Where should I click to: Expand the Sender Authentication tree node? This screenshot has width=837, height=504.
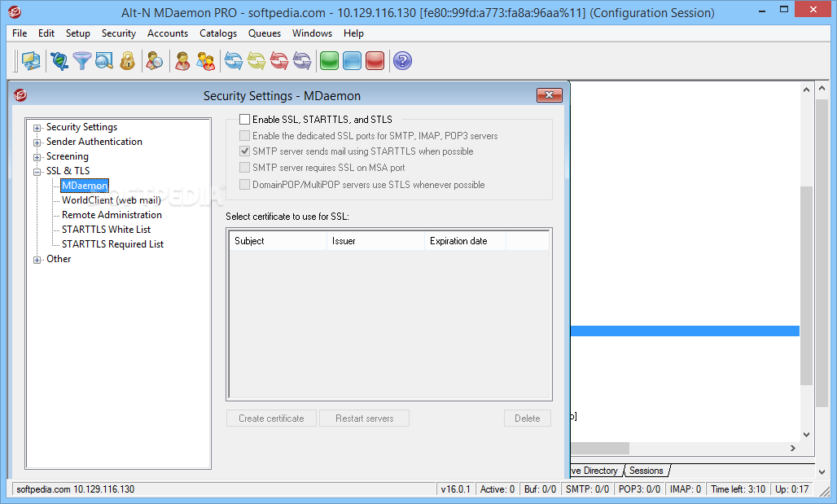coord(37,142)
